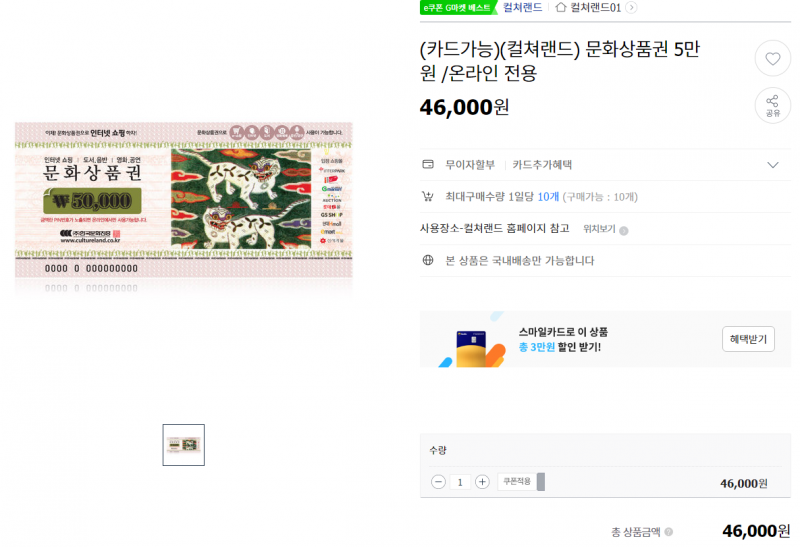This screenshot has width=800, height=547.
Task: Click the 혜택받기 button
Action: [748, 339]
